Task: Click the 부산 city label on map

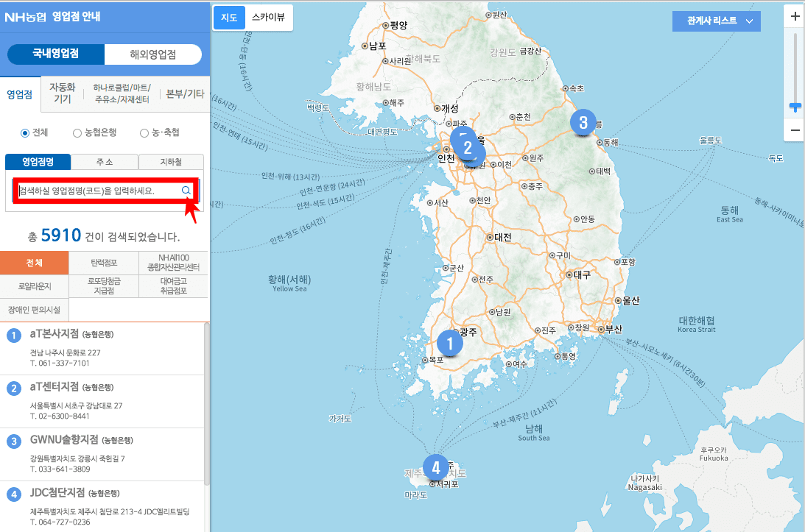Action: pyautogui.click(x=614, y=329)
